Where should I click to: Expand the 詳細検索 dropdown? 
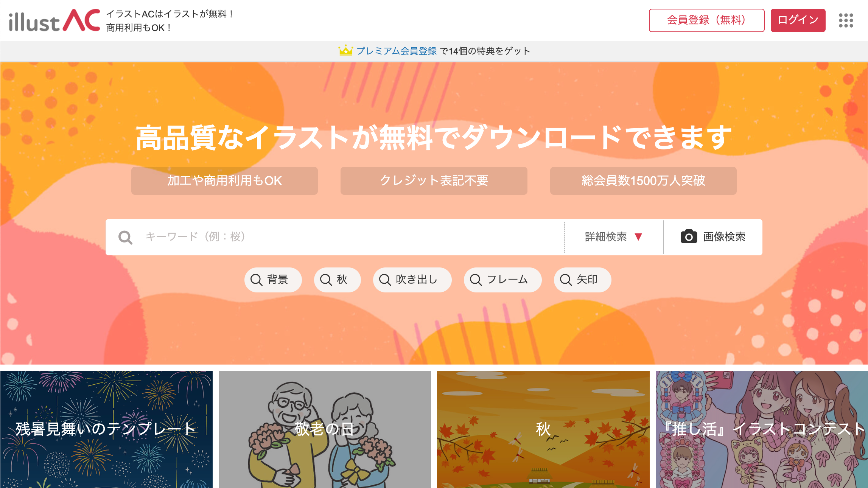click(x=614, y=237)
